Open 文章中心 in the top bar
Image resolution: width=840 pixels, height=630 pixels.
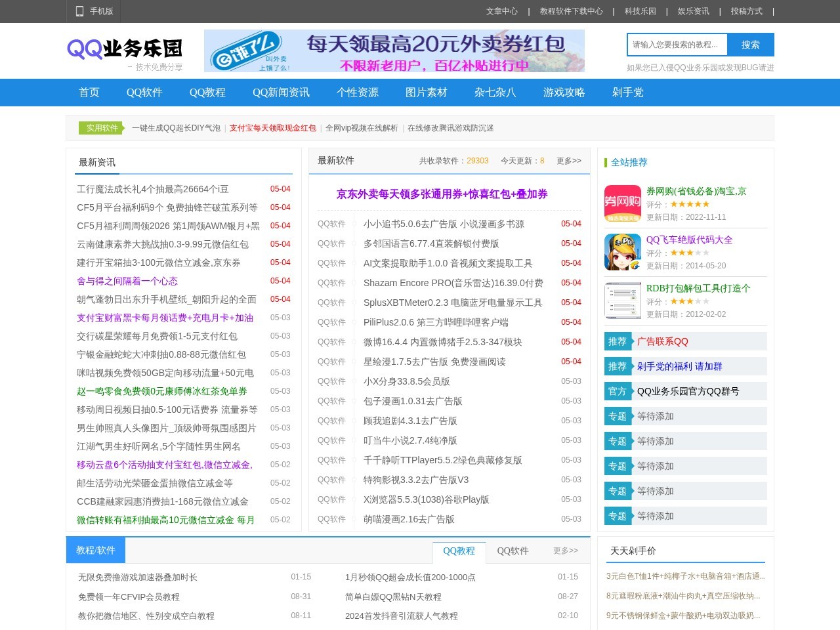tap(502, 11)
